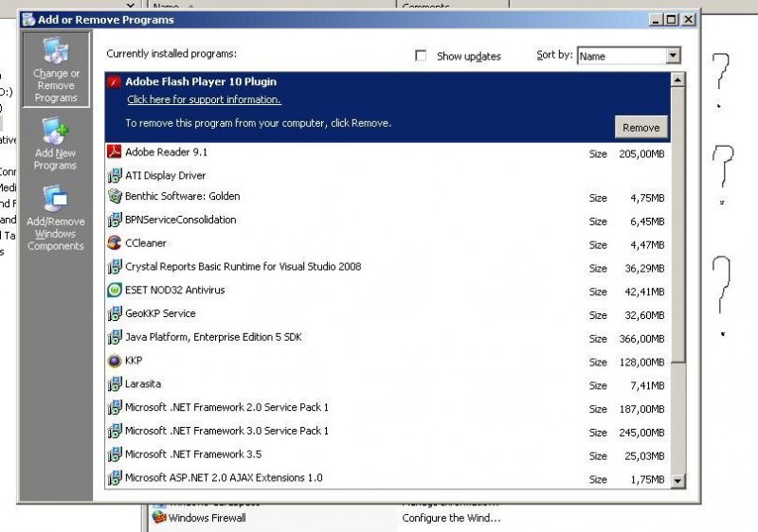Click the KKP program icon
This screenshot has height=532, width=758.
click(114, 361)
